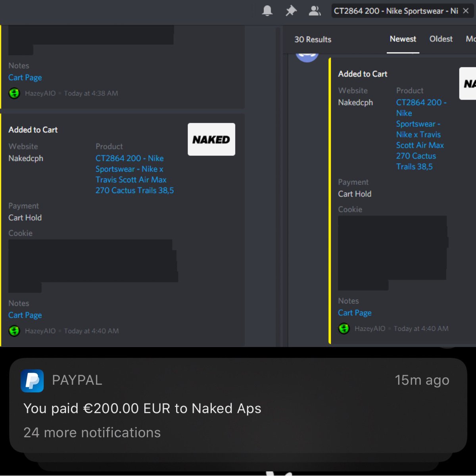Open Cart Page link in the search results panel
476x476 pixels.
coord(355,313)
